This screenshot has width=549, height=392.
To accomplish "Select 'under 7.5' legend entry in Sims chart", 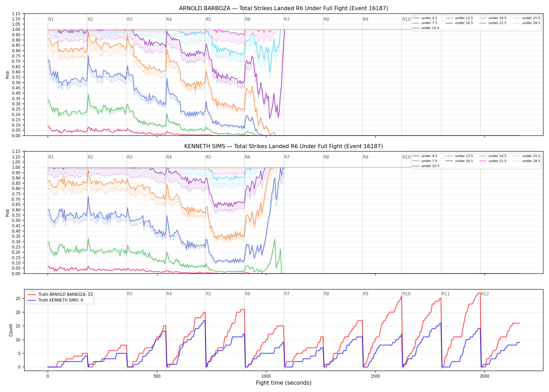I will tap(425, 161).
